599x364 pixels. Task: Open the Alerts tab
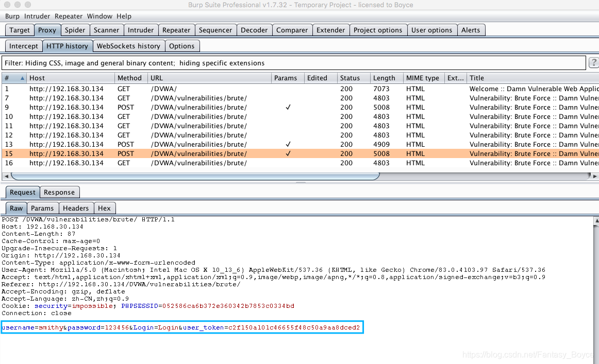[x=471, y=30]
